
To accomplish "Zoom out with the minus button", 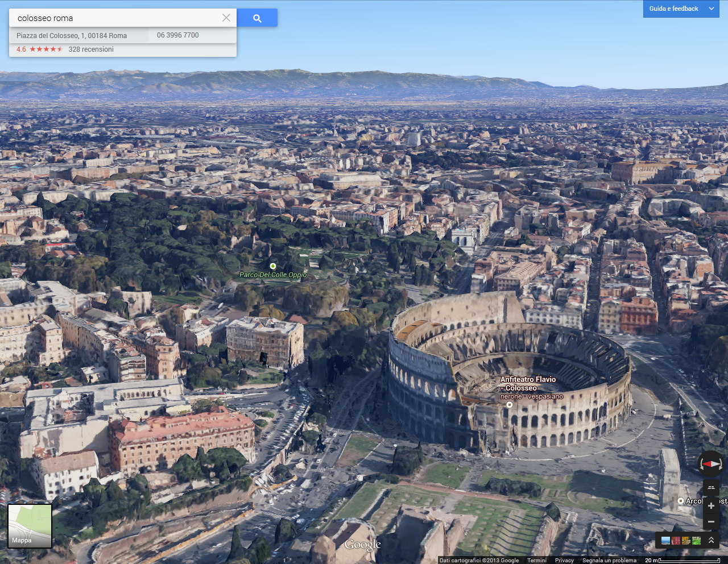I will pyautogui.click(x=711, y=521).
